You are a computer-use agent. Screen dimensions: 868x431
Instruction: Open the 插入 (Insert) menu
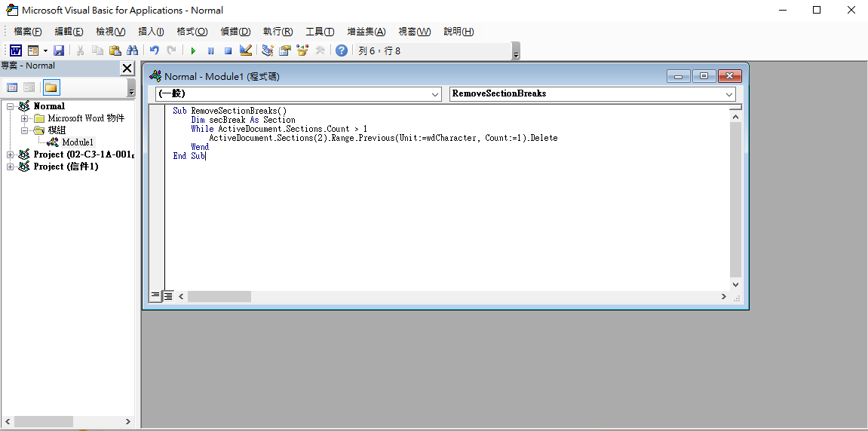151,32
